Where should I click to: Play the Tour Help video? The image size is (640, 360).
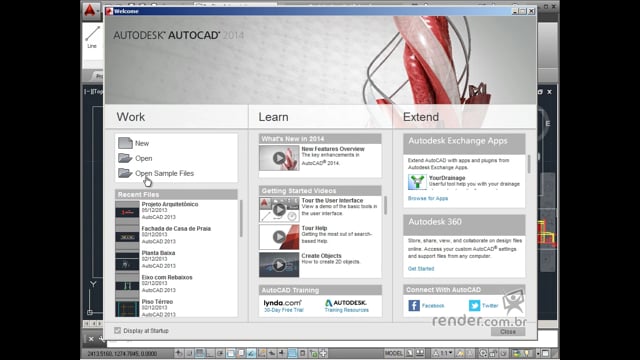coord(279,237)
